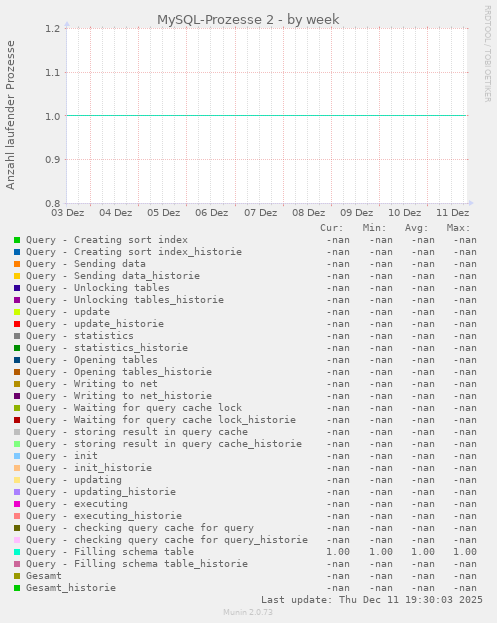The width and height of the screenshot is (497, 623).
Task: Click the '0.8' y-axis value
Action: click(52, 204)
